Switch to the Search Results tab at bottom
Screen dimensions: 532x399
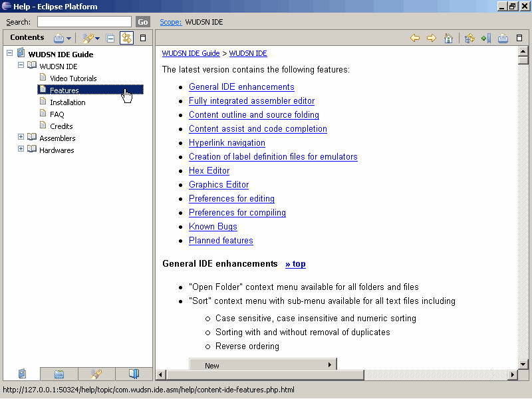[x=96, y=374]
